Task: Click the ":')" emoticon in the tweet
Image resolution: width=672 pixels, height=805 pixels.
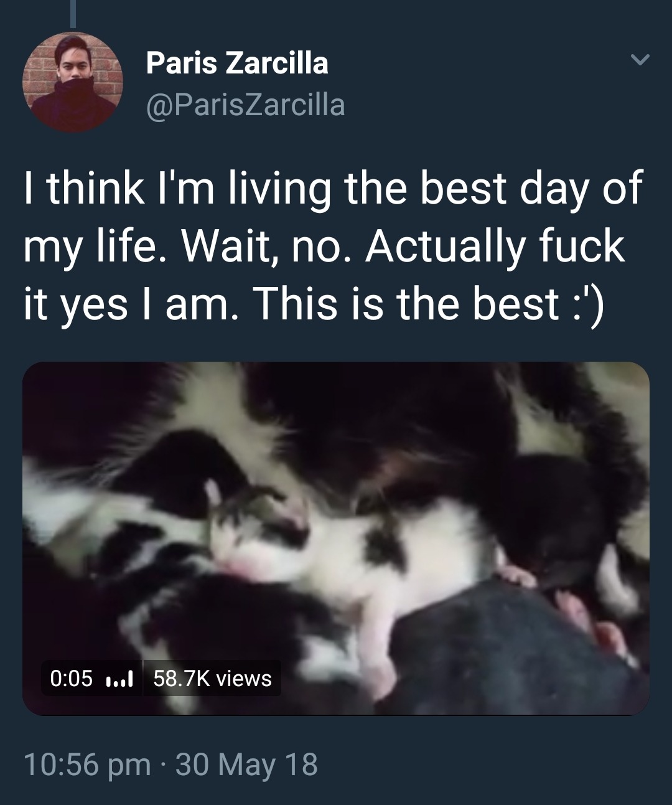Action: (x=586, y=303)
